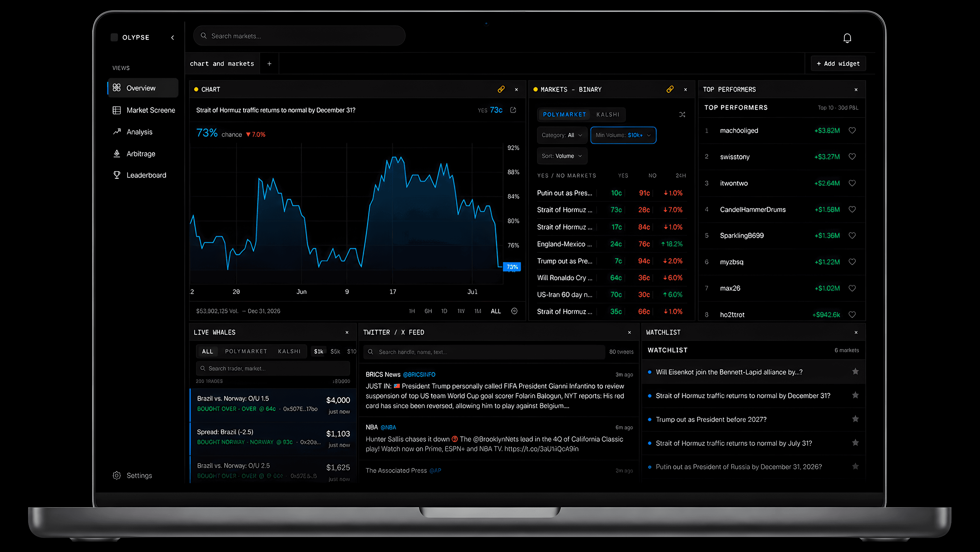Open the Settings page

pos(132,475)
